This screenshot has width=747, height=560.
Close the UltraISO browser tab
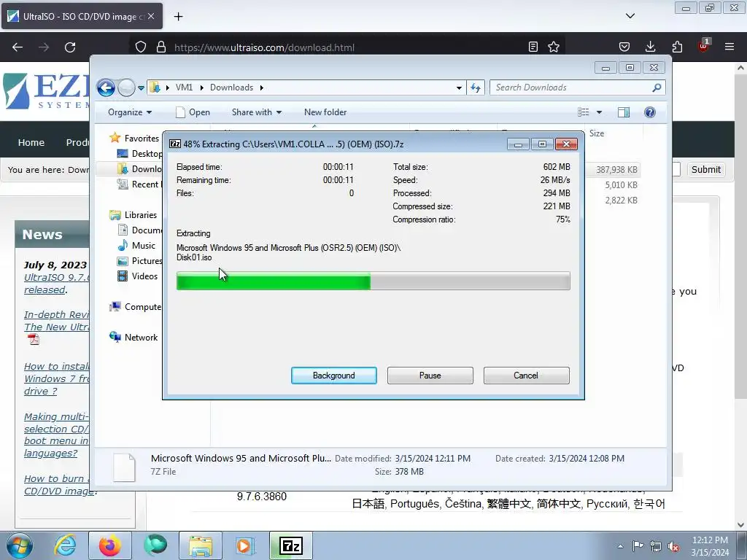point(151,16)
